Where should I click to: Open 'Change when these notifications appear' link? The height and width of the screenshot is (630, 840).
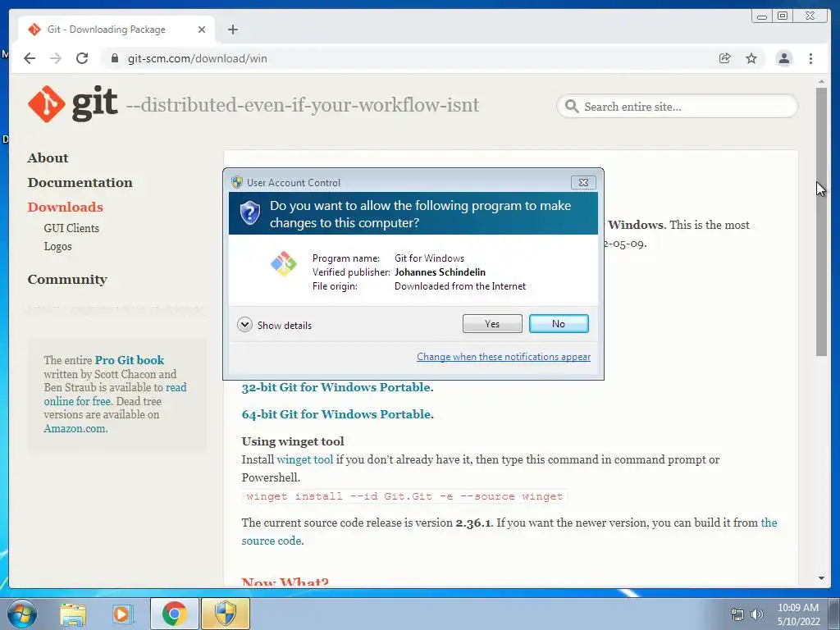[504, 357]
